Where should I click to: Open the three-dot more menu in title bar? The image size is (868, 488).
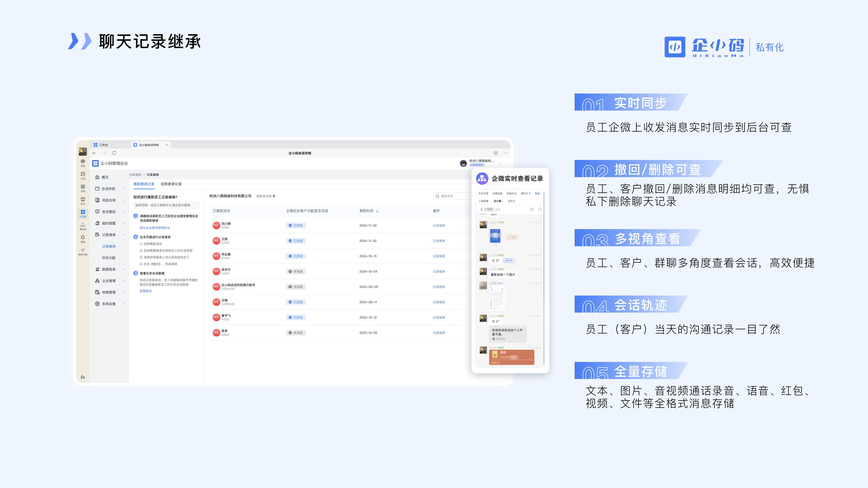point(506,153)
